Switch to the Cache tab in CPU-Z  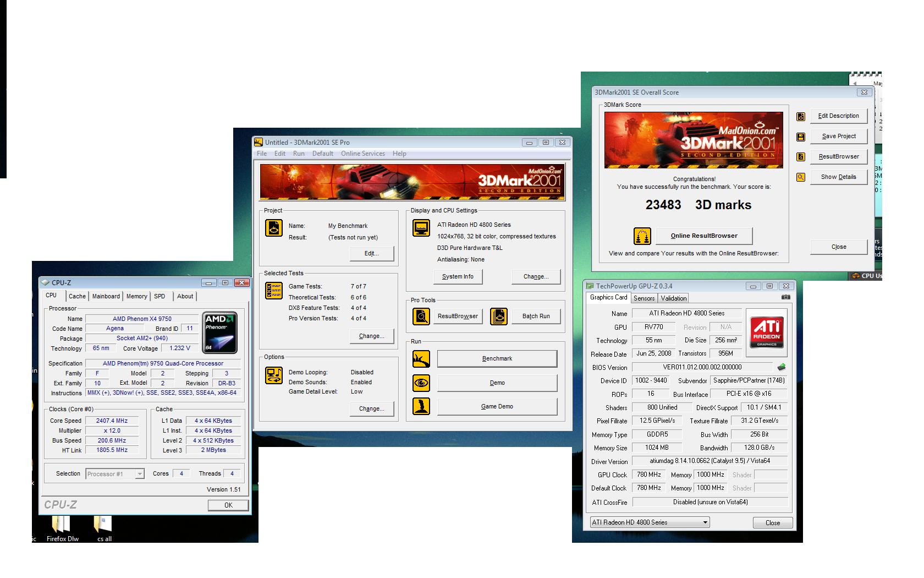point(77,296)
